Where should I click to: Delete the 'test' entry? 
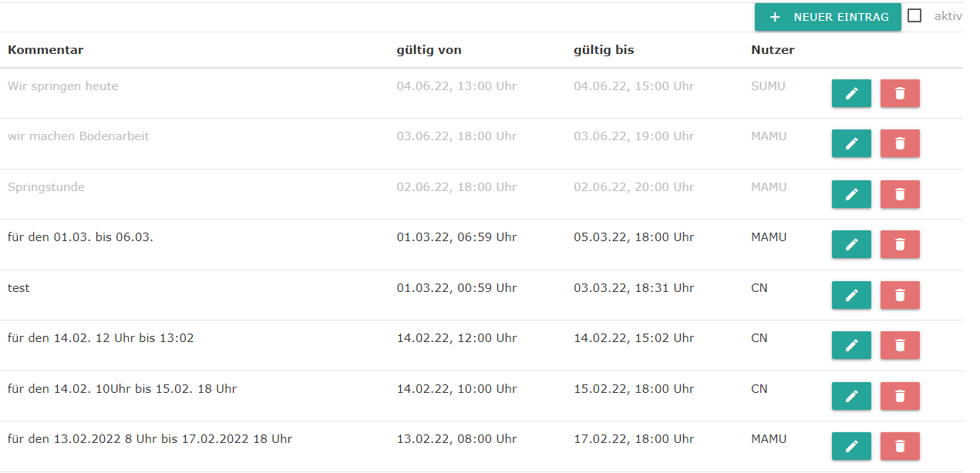pyautogui.click(x=900, y=295)
